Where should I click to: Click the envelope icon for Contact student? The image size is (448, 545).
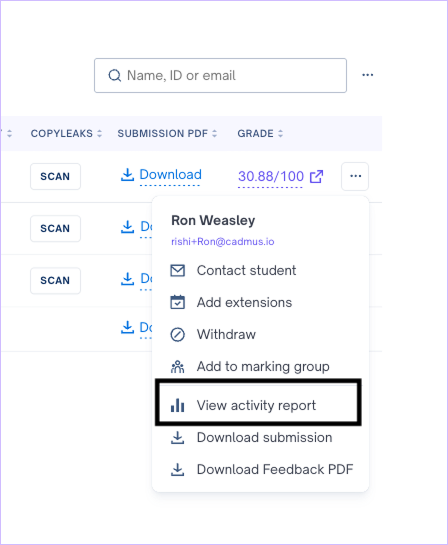(x=178, y=270)
